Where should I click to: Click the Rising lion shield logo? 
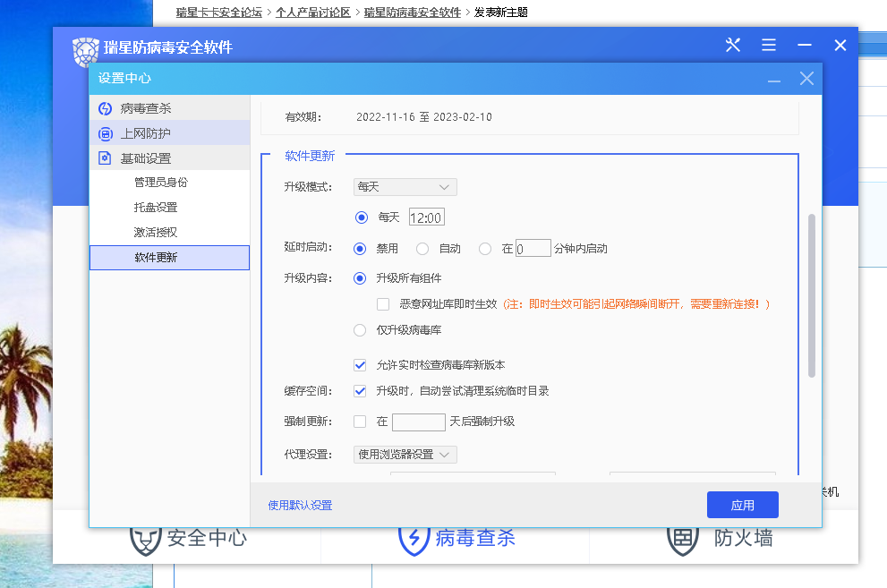tap(85, 51)
